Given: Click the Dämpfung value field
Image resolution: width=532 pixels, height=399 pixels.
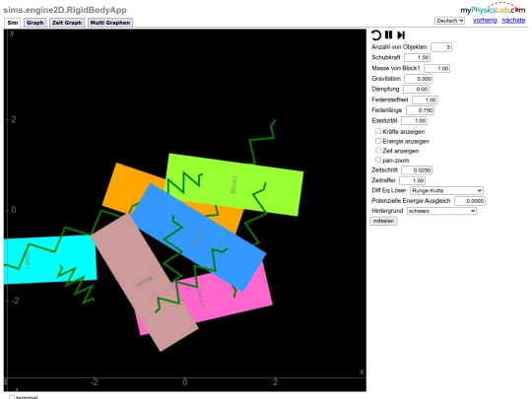Looking at the screenshot, I should (417, 90).
